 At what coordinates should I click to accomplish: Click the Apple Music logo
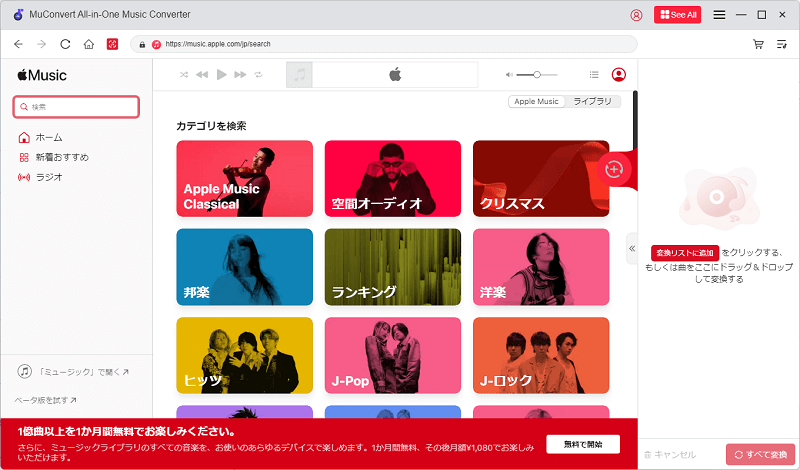[42, 76]
